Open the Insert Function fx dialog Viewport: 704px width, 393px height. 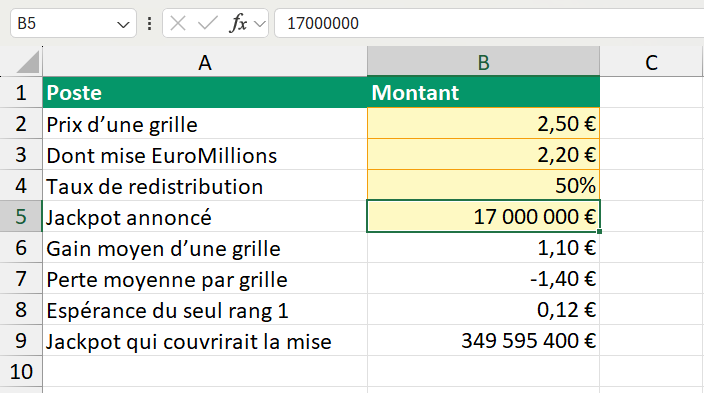[238, 23]
